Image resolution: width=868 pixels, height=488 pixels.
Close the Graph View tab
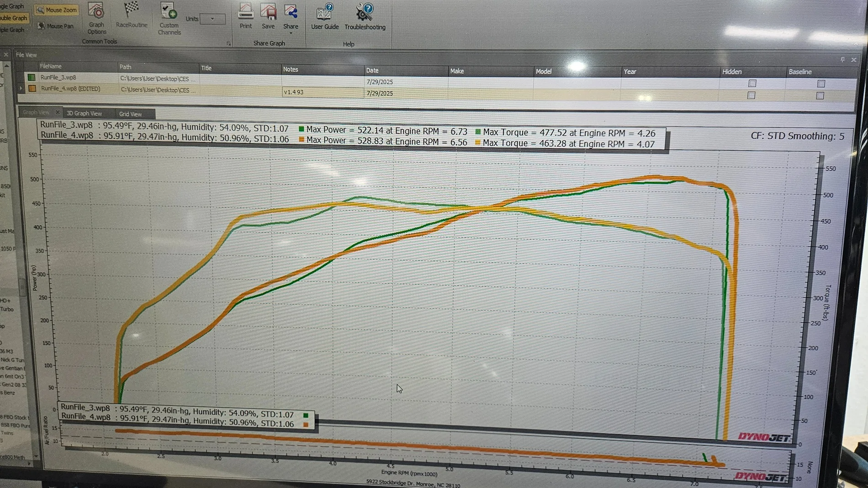pyautogui.click(x=58, y=112)
